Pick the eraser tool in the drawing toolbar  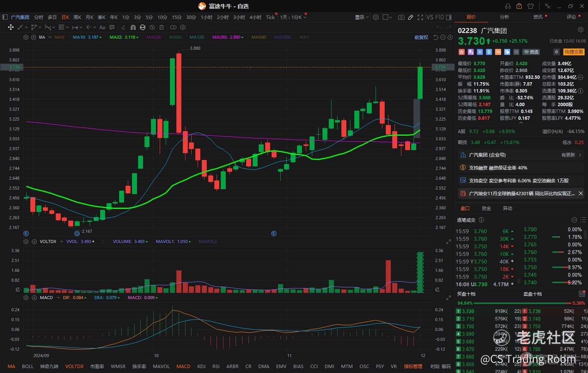123,27
